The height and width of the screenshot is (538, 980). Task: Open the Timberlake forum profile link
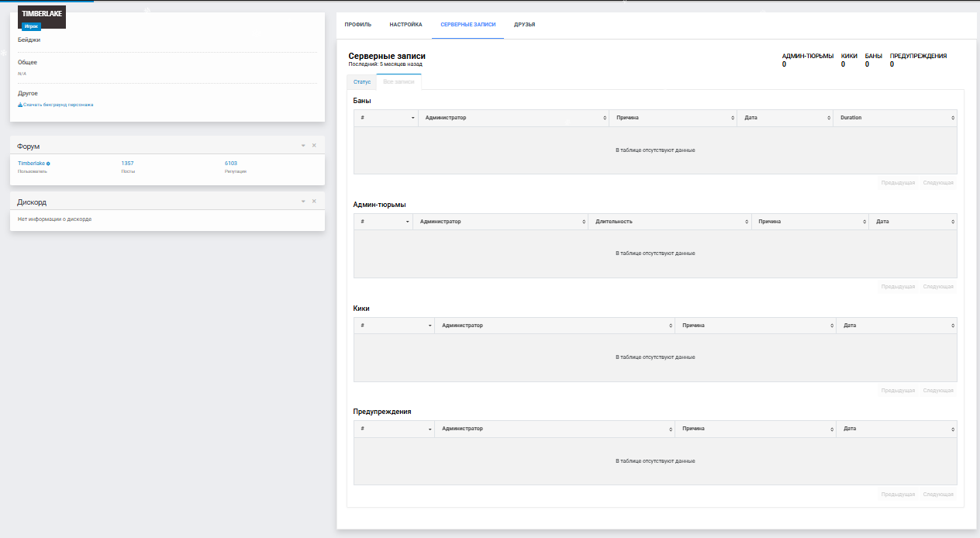coord(31,164)
